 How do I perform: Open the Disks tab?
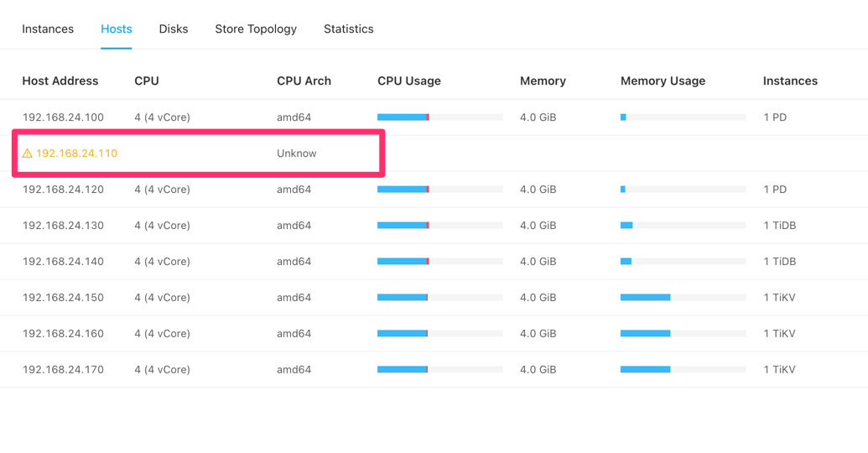click(x=174, y=29)
